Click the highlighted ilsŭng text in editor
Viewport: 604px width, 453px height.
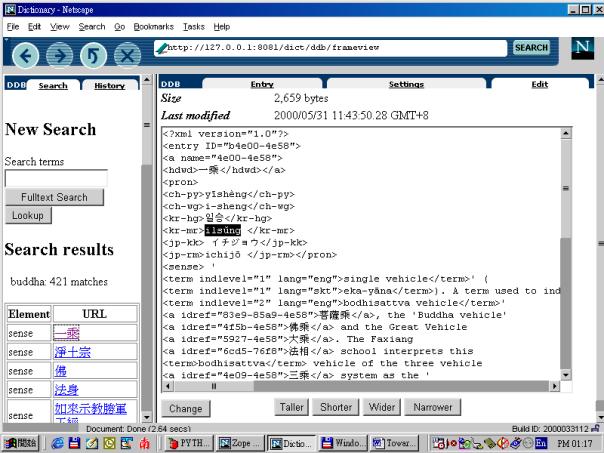click(x=223, y=230)
